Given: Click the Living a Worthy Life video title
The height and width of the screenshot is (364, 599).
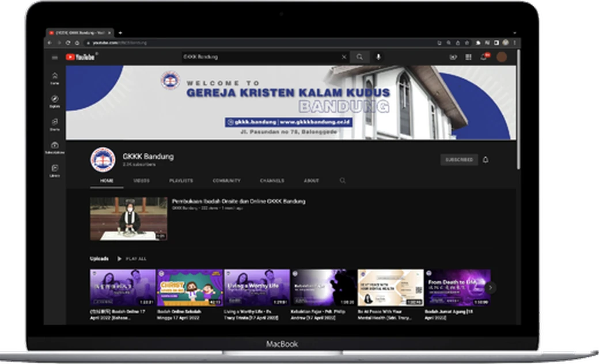Looking at the screenshot, I should [x=251, y=314].
